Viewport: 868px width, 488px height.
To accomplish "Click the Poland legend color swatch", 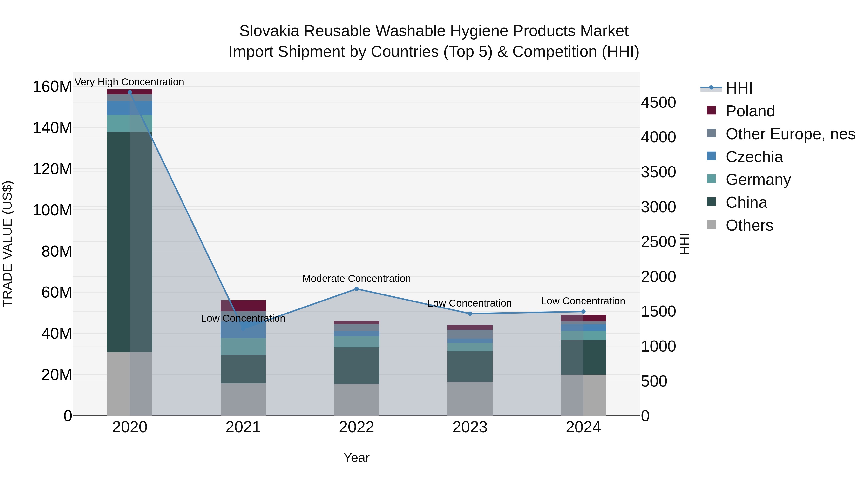I will pos(711,110).
